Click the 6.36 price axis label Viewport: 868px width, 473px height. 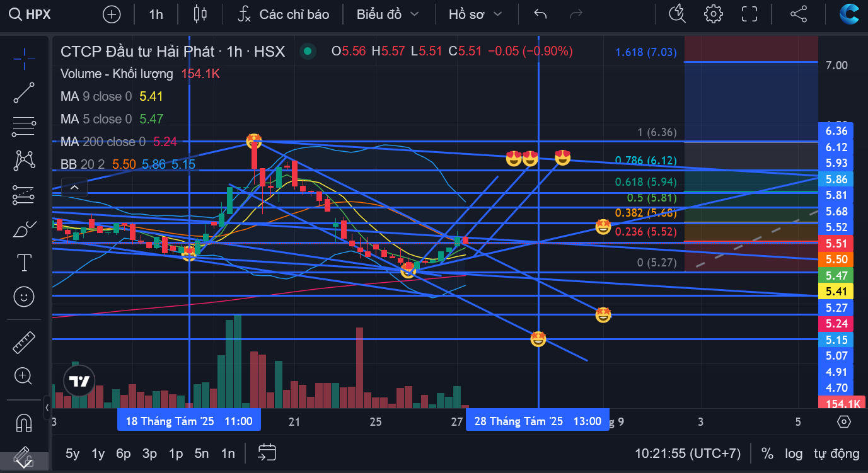pos(836,131)
